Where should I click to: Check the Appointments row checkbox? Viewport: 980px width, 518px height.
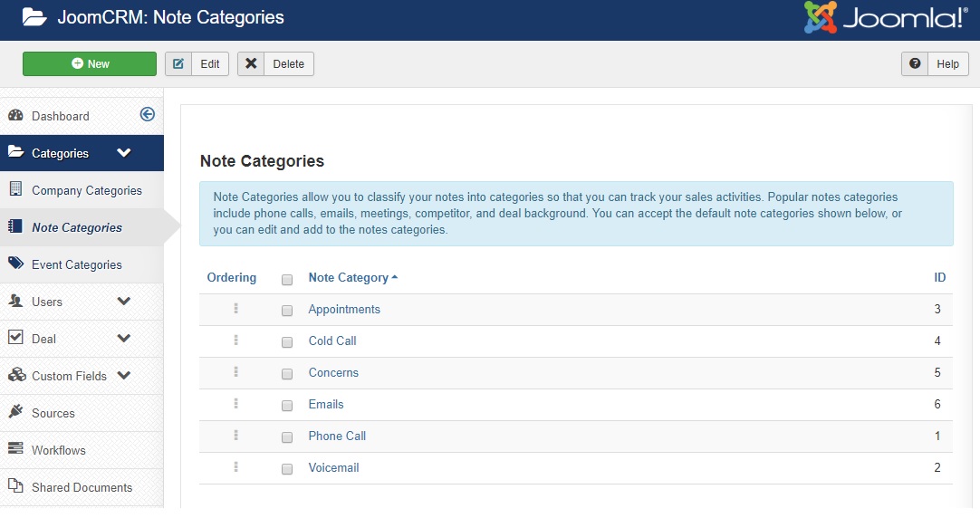click(287, 311)
